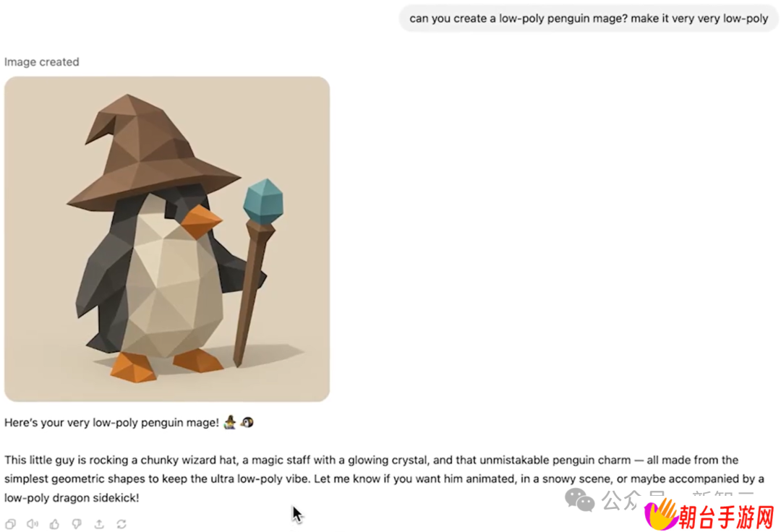
Task: Give the response a thumbs down
Action: 77,523
